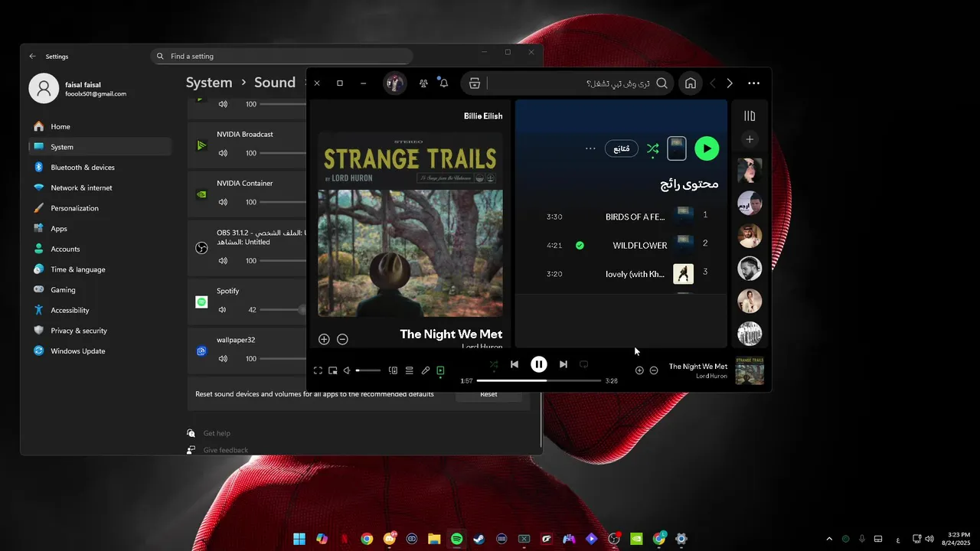980x551 pixels.
Task: Open Spotify lyrics microphone icon
Action: pos(426,370)
